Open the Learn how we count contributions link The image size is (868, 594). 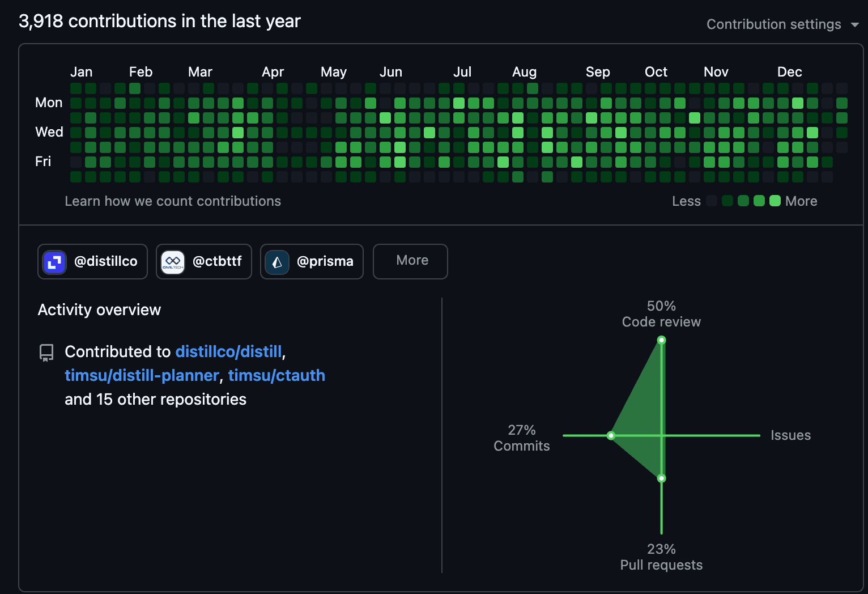coord(173,201)
